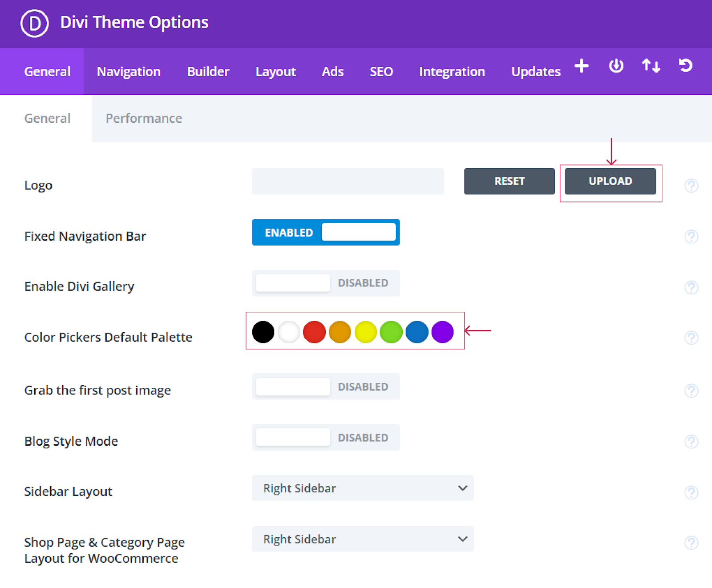Open the Sidebar Layout dropdown
The image size is (712, 588).
[363, 488]
